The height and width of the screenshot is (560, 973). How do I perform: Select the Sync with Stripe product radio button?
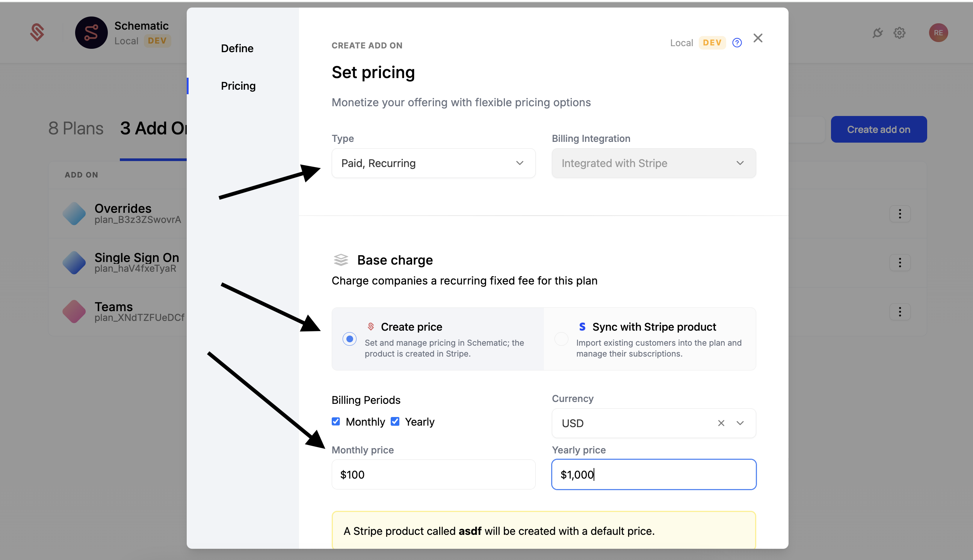[562, 339]
